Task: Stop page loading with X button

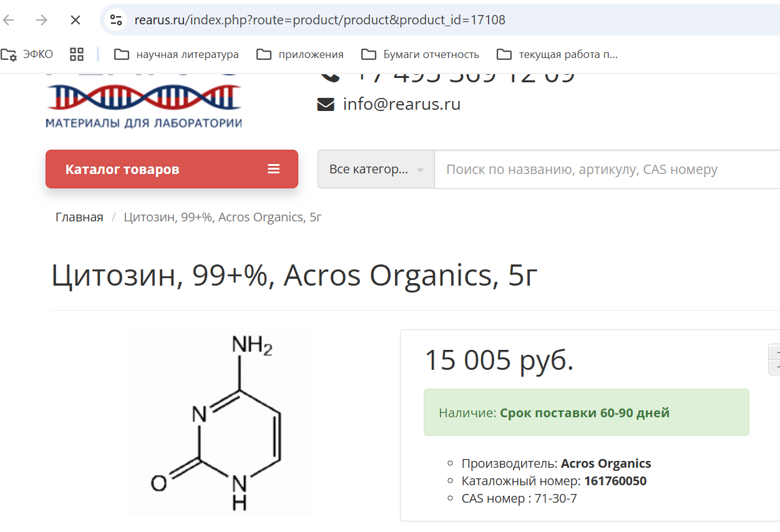Action: coord(76,20)
